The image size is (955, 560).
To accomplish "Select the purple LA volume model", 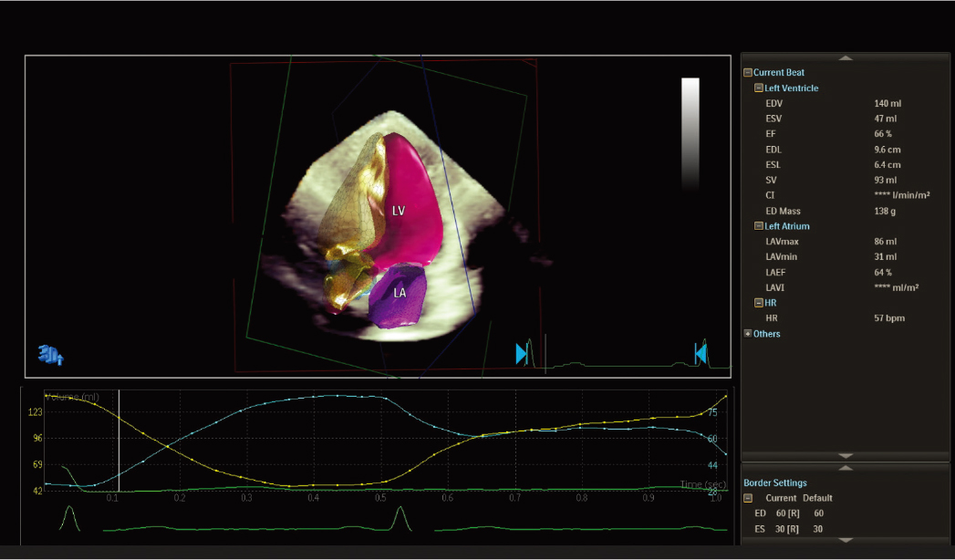I will point(400,296).
